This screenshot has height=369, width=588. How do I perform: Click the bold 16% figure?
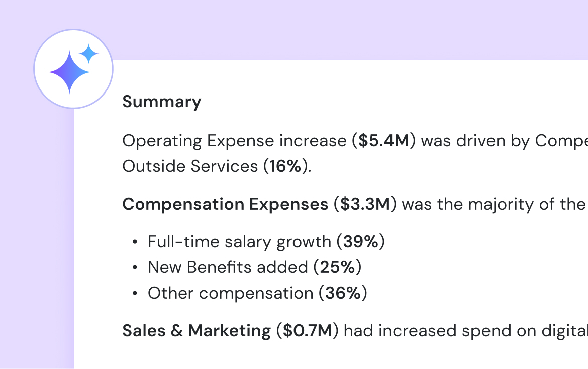[285, 166]
